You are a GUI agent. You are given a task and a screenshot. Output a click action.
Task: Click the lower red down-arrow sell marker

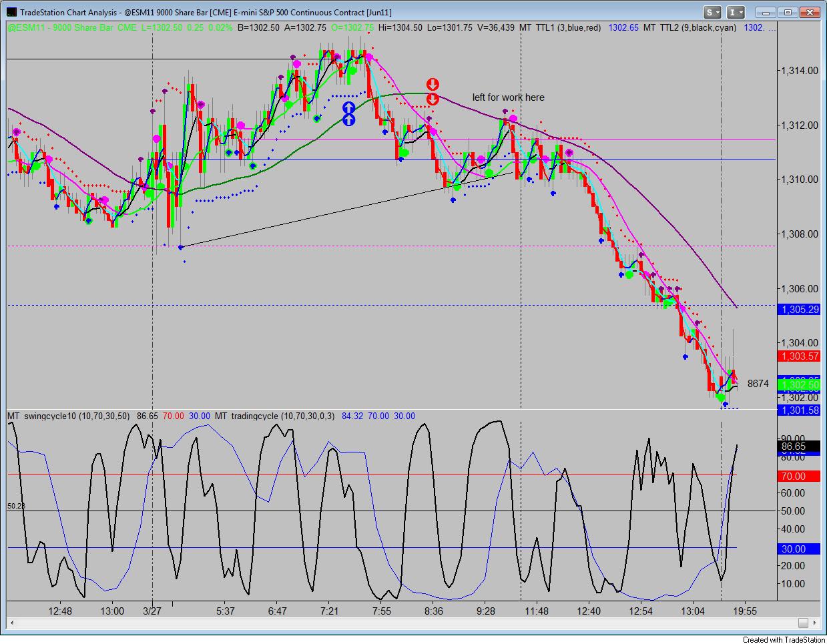pos(433,99)
